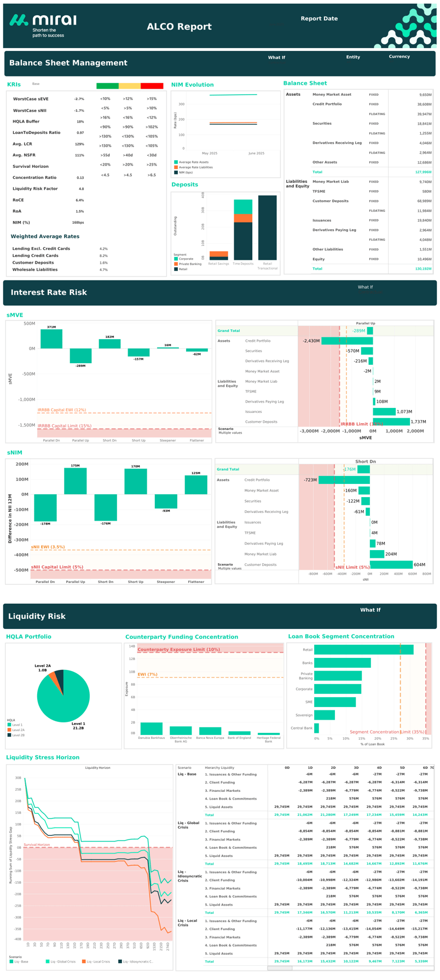Click the Hierarchy Liquidity column header

point(219,768)
